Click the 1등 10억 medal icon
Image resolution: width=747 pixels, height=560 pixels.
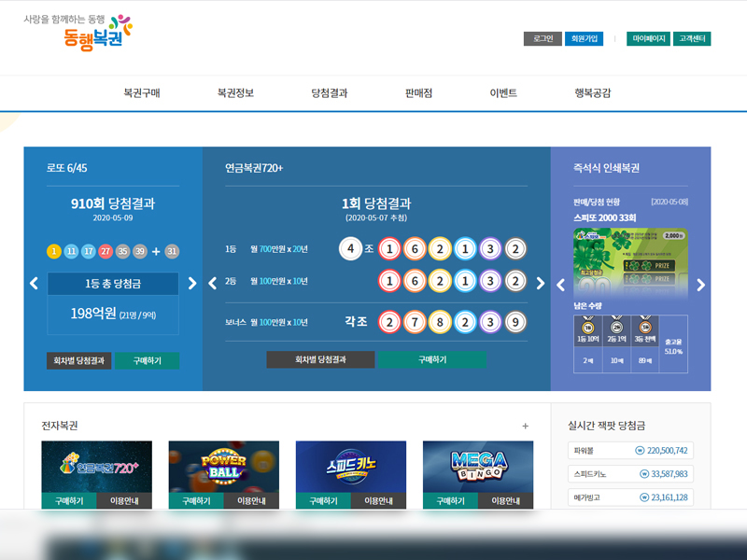[x=588, y=326]
